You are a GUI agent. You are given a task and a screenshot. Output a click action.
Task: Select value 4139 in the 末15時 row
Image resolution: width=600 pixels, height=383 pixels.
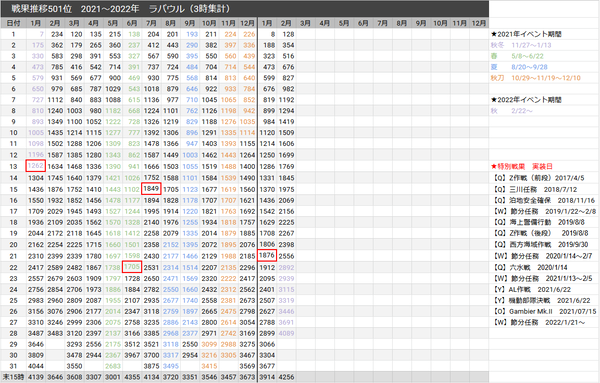[x=36, y=377]
